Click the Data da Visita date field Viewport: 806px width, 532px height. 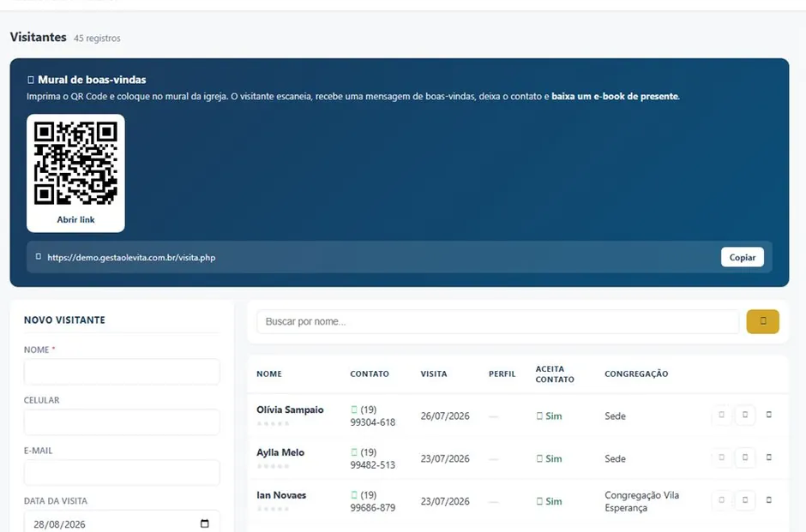click(122, 522)
